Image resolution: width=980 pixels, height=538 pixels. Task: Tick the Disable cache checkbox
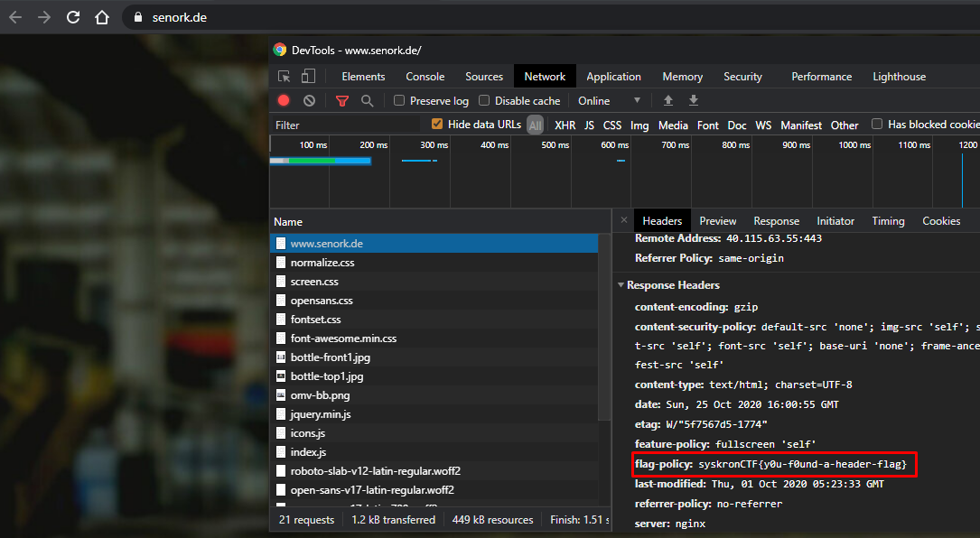(484, 100)
